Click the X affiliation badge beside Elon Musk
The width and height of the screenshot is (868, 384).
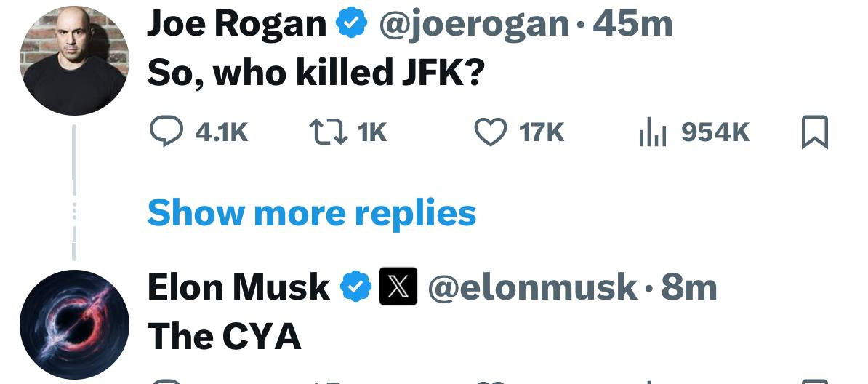pyautogui.click(x=398, y=287)
